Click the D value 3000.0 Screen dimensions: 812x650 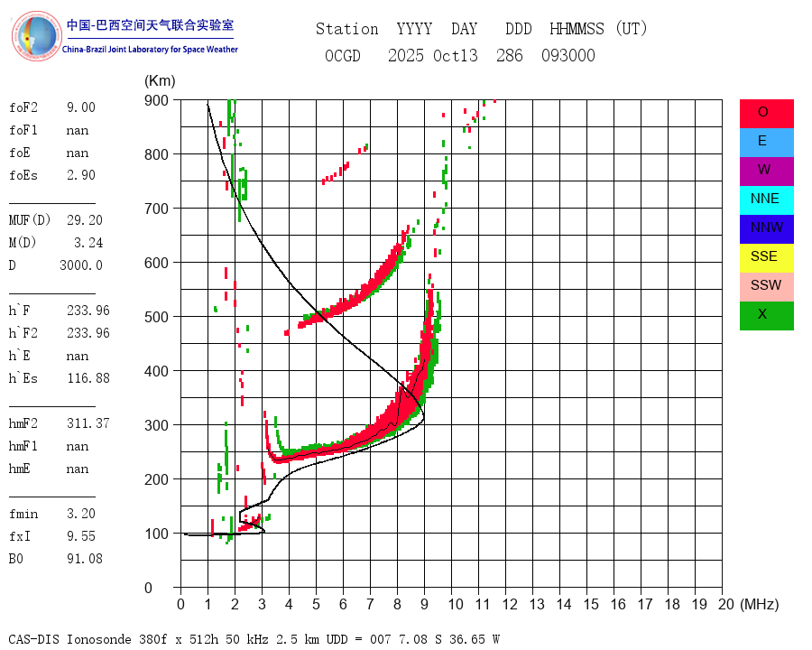[81, 265]
